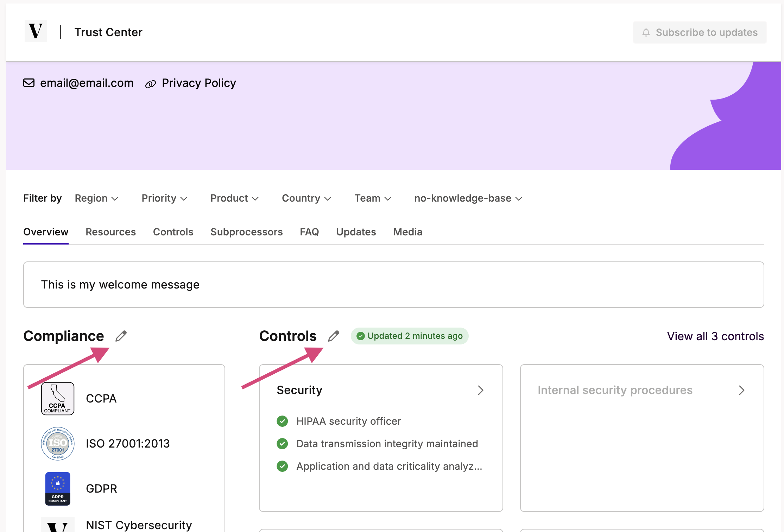
Task: Click Data transmission integrity maintained text
Action: (x=387, y=444)
